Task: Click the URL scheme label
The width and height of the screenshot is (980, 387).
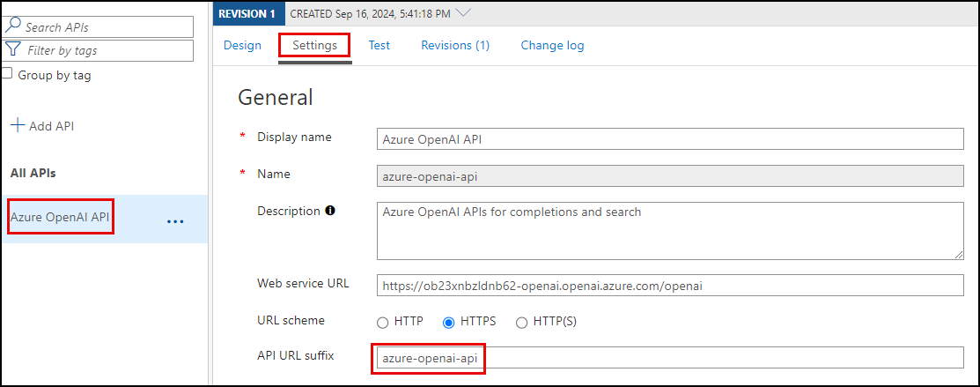Action: (291, 320)
